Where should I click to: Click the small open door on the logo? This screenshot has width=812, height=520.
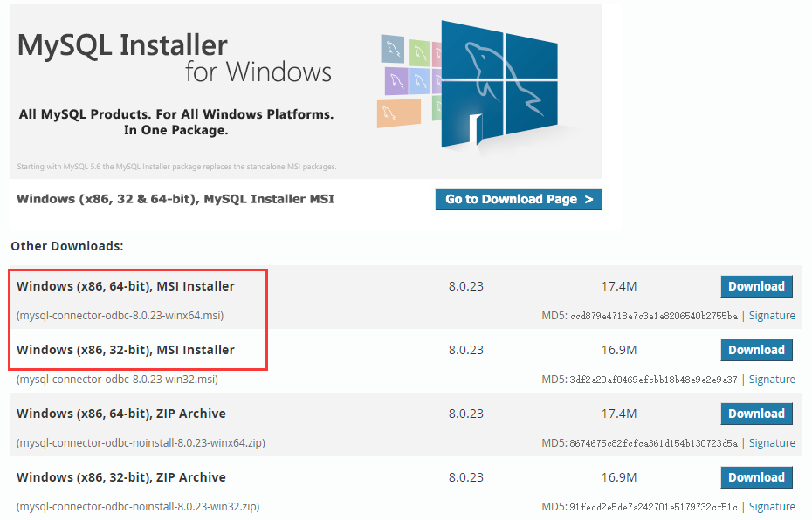coord(475,129)
